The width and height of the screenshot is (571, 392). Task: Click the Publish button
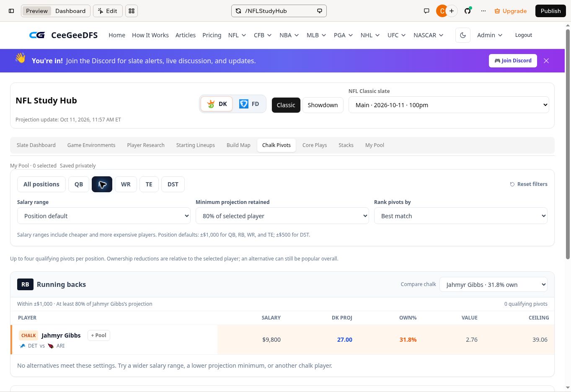point(550,11)
